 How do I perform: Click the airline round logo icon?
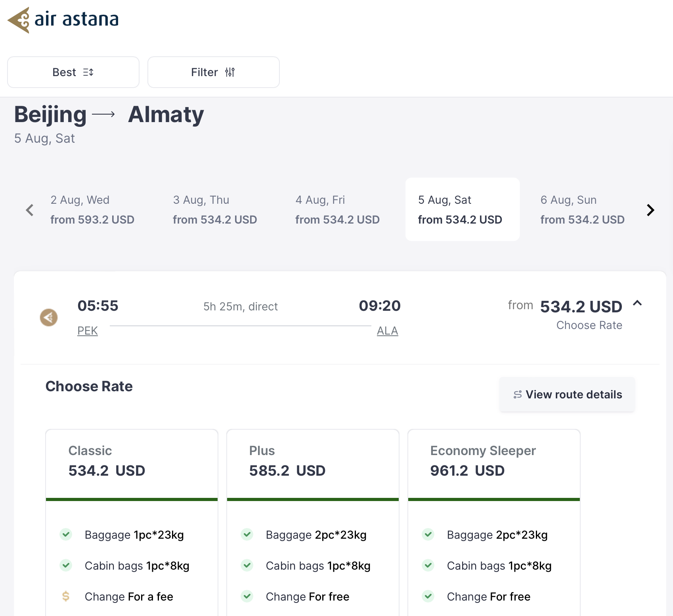[x=49, y=318]
